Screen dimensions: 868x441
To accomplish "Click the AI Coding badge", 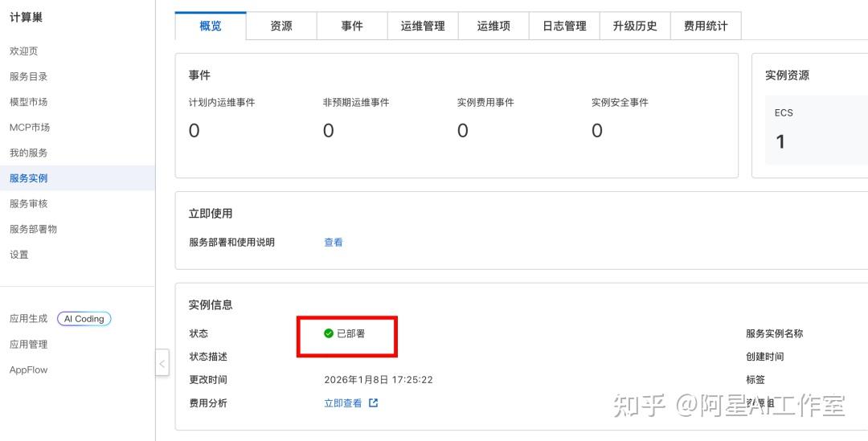I will [x=84, y=319].
